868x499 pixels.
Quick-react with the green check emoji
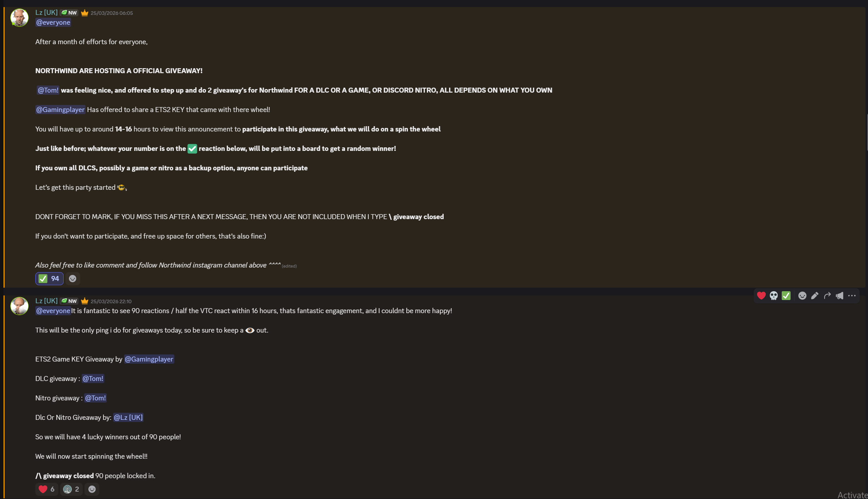click(x=786, y=296)
